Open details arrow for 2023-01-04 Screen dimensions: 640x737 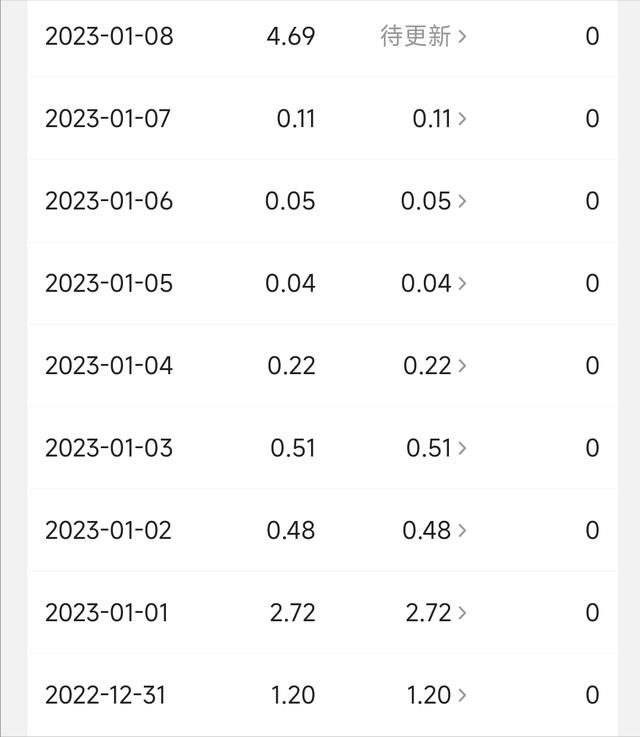pyautogui.click(x=462, y=366)
